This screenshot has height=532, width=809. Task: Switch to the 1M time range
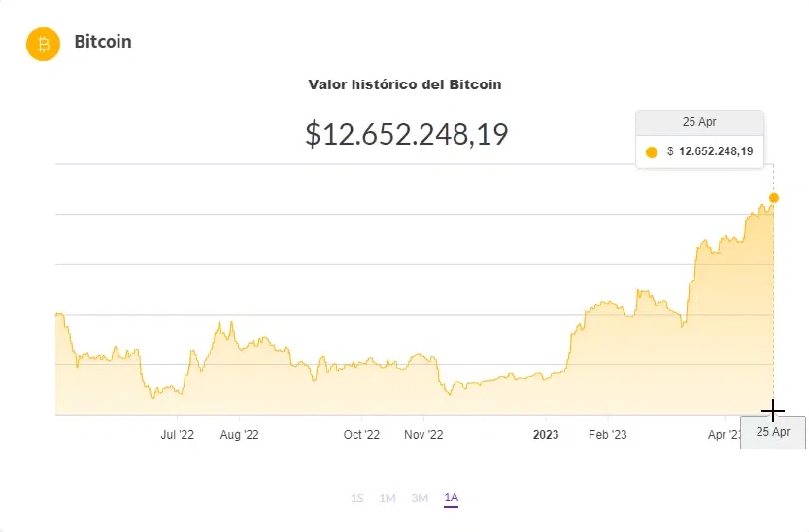(388, 498)
